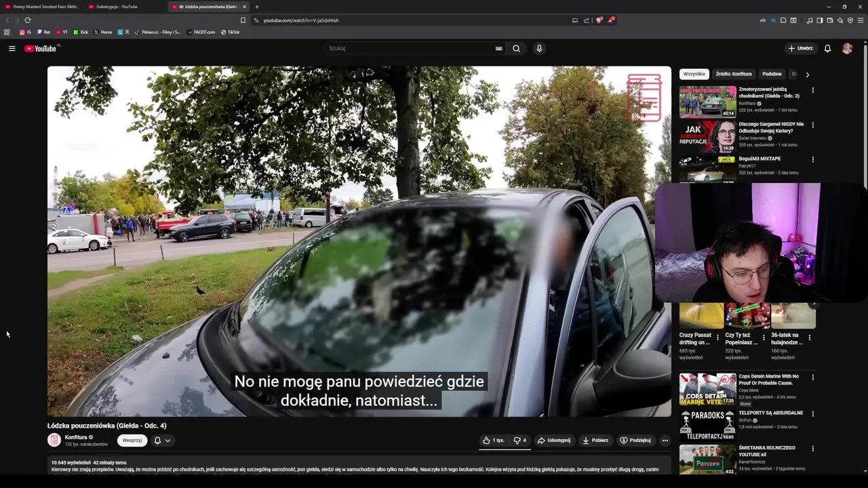Click the Wesprzyj button
Viewport: 868px width, 488px height.
tap(132, 441)
